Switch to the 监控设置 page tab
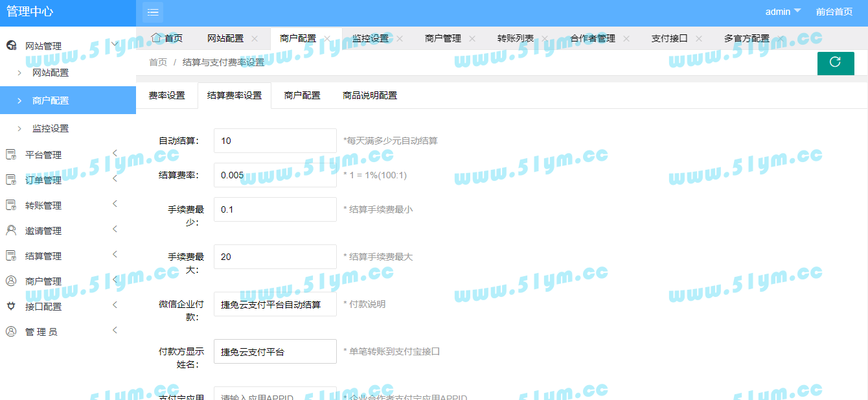This screenshot has width=868, height=400. coord(371,38)
